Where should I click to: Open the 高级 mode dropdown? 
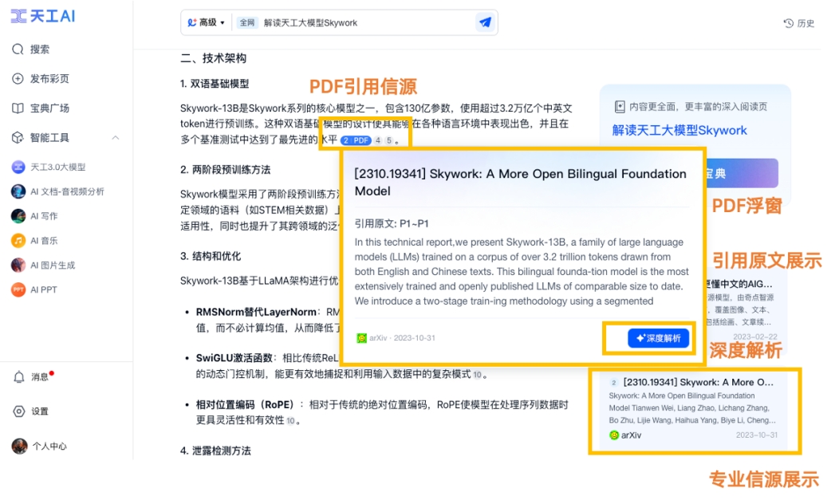point(206,22)
